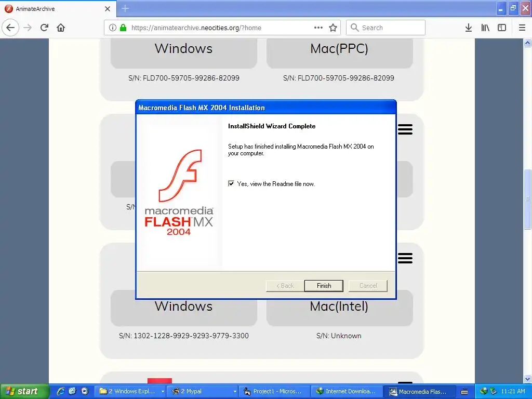The image size is (532, 399).
Task: Expand Windows Explorer taskbar group dropdown arrow
Action: [x=163, y=392]
